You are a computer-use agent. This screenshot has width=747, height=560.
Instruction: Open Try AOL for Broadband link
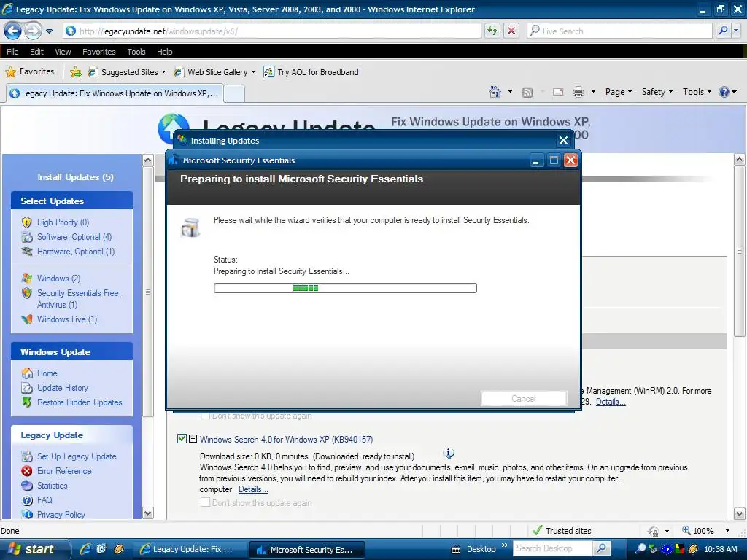point(311,72)
